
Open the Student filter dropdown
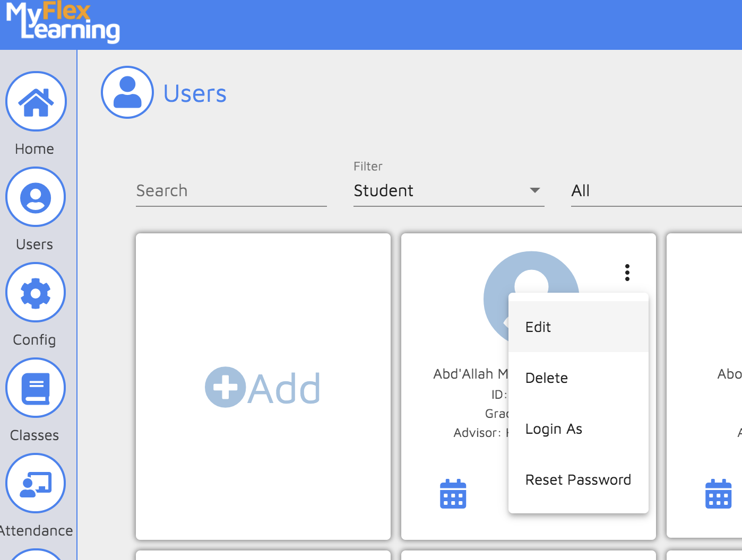click(448, 191)
